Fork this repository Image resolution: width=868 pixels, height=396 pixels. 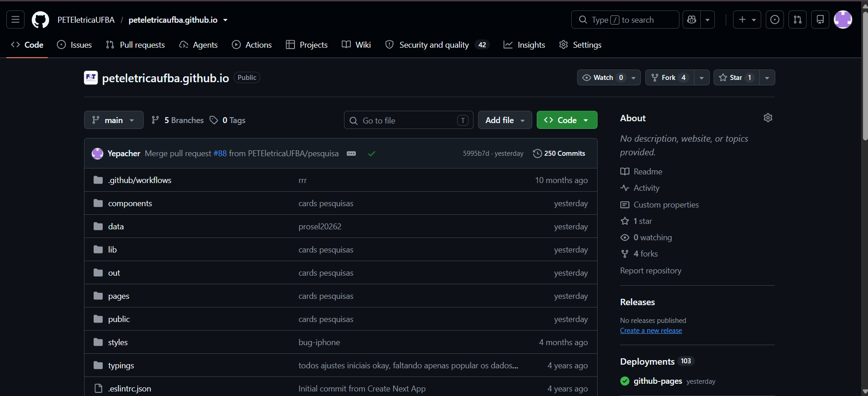click(669, 78)
